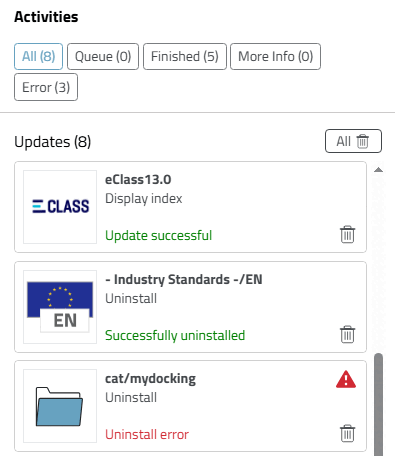Click the EU flag EN catalog icon
Viewport: 395px width, 456px height.
(x=60, y=307)
